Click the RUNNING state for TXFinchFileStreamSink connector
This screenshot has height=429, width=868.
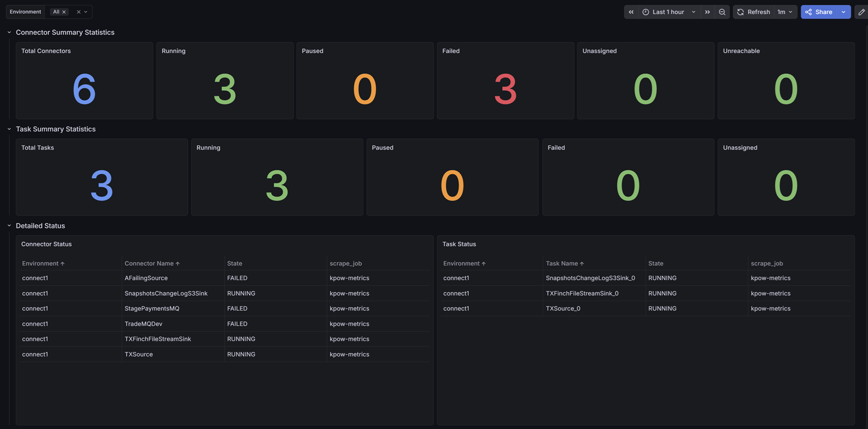pyautogui.click(x=241, y=339)
